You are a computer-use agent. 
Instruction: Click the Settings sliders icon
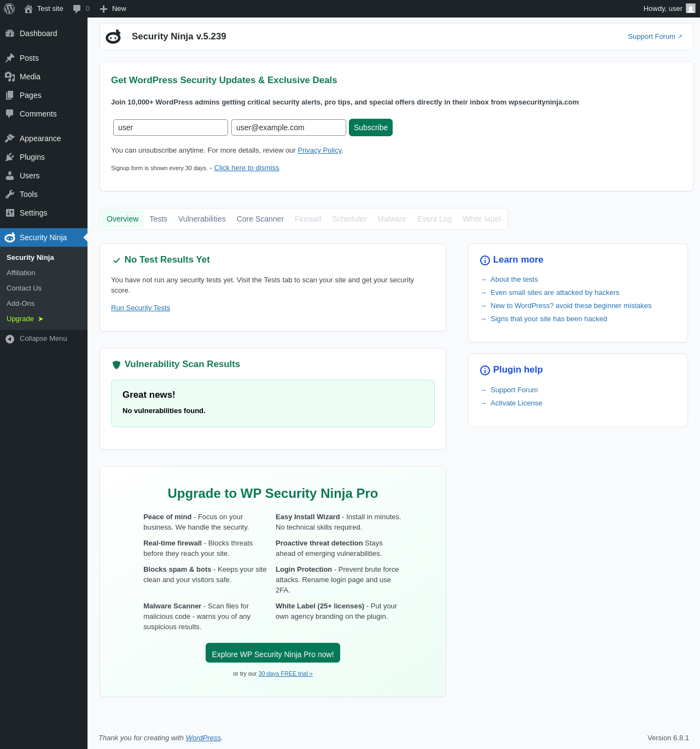pyautogui.click(x=10, y=213)
